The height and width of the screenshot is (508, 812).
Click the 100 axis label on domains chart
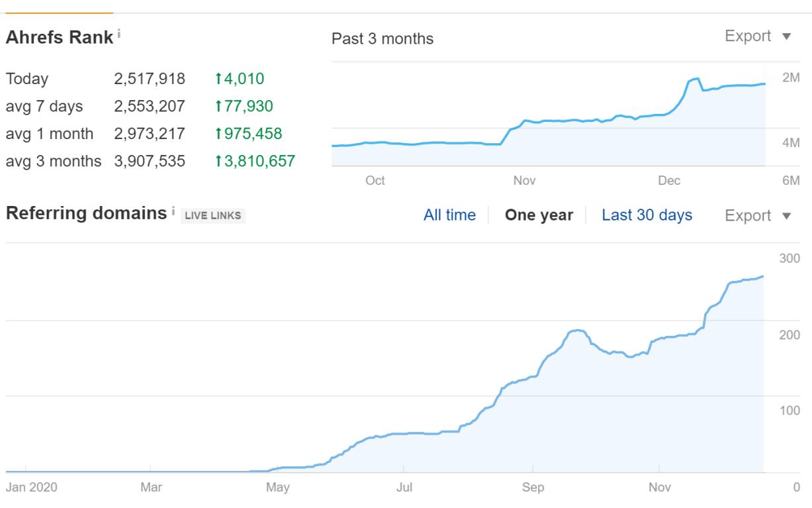coord(789,411)
